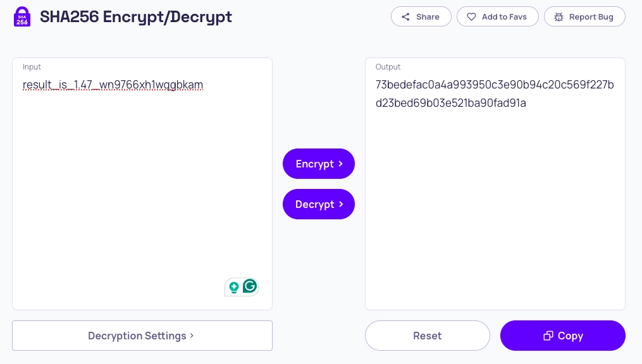Click the share icon in Share button
642x364 pixels.
tap(405, 17)
